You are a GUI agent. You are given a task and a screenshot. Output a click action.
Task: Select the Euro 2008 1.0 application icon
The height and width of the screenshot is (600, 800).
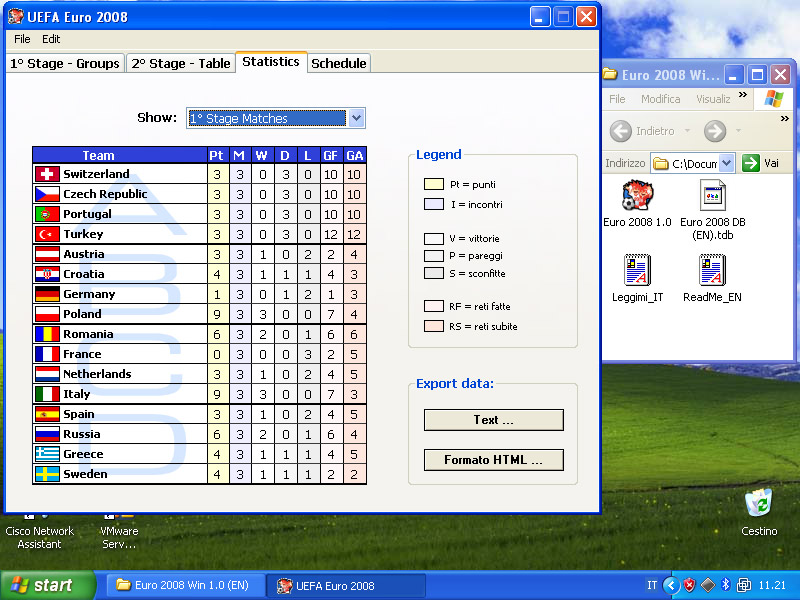(x=637, y=195)
